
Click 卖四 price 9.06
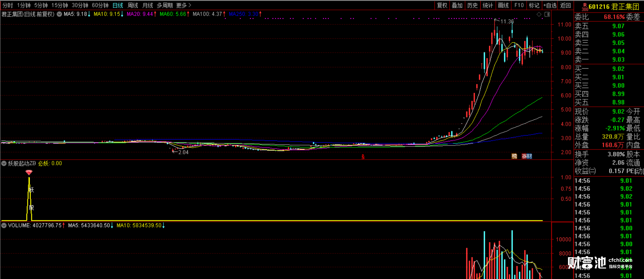(x=618, y=35)
